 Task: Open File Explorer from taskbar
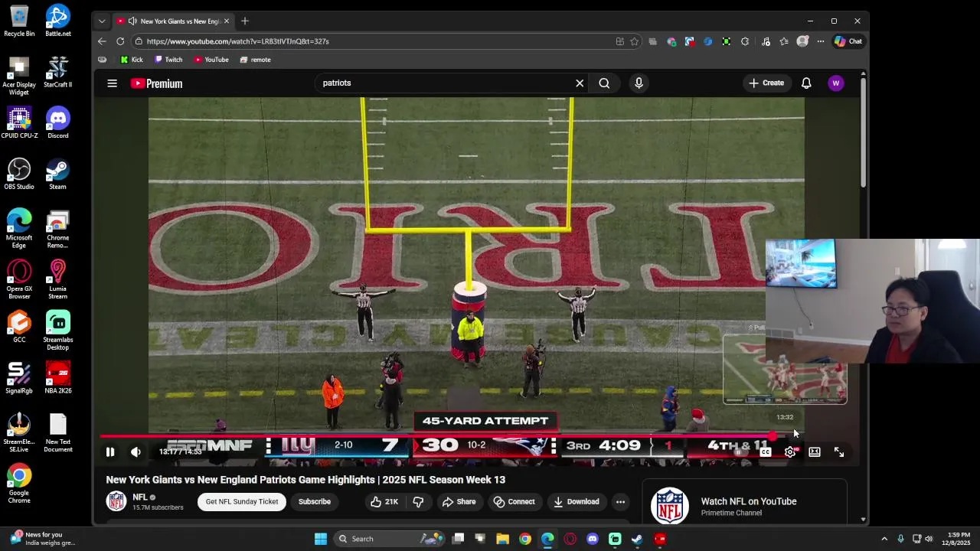[502, 539]
